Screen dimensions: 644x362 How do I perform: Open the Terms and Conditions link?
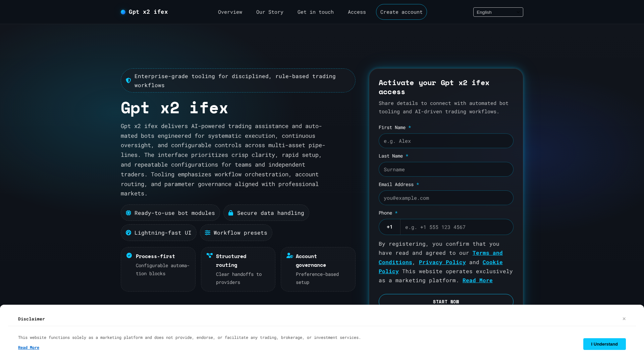pos(441,257)
